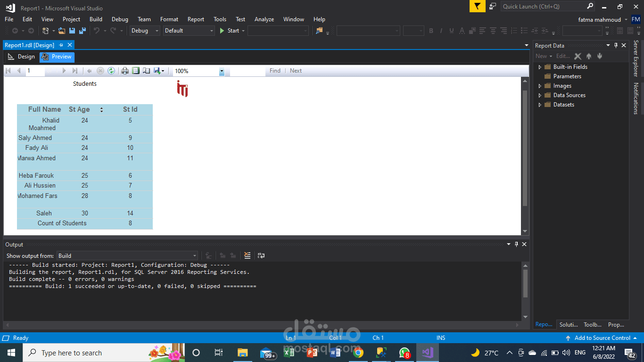Image resolution: width=644 pixels, height=362 pixels.
Task: Switch to the Properties bottom tab
Action: click(616, 325)
